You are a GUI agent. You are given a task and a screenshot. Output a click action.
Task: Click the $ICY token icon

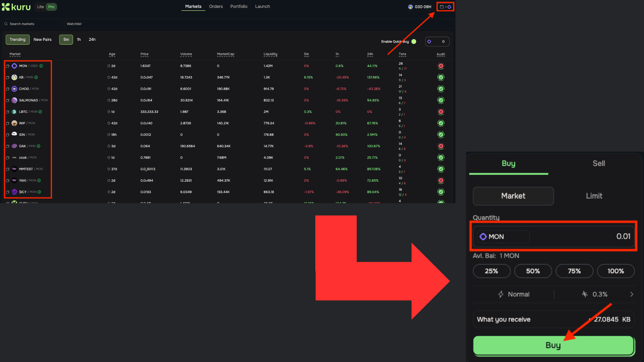point(14,192)
